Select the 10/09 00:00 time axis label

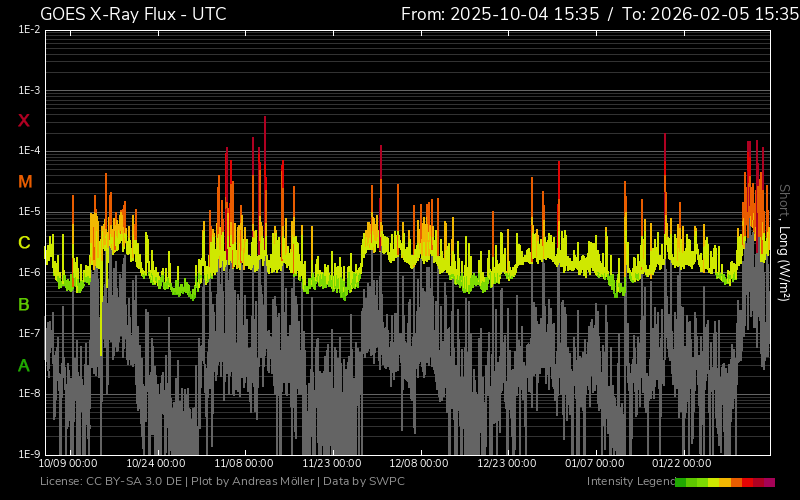tap(69, 464)
